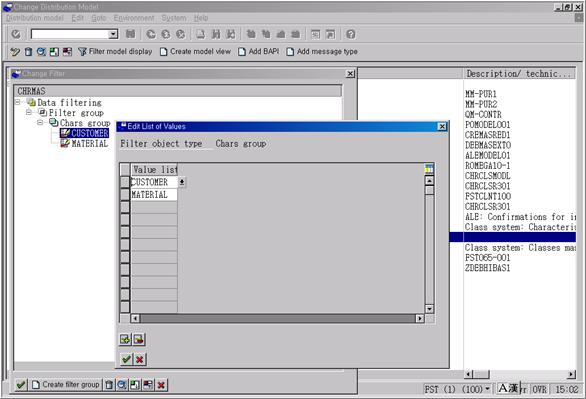Screen dimensions: 586x399
Task: Collapse the Data filtering tree node
Action: pyautogui.click(x=18, y=102)
